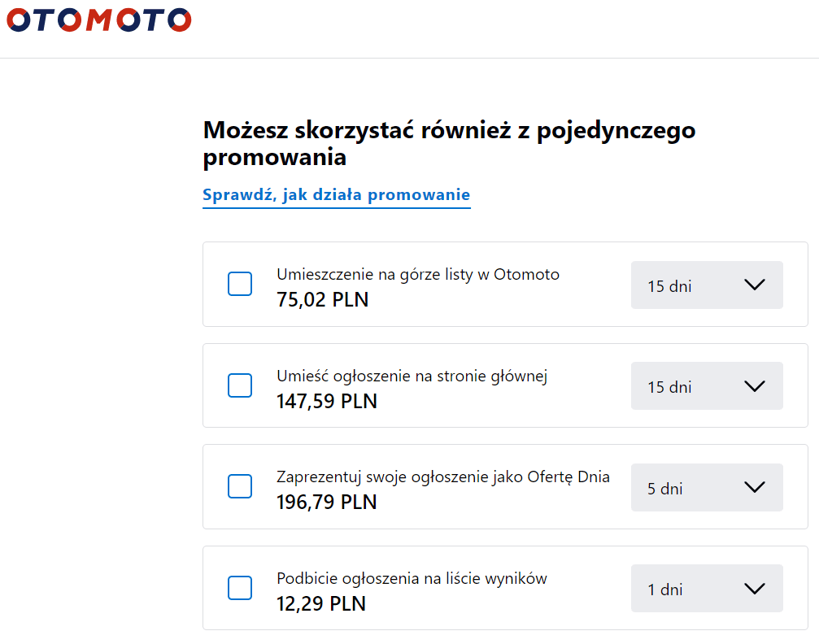Click the '75,02 PLN' price text
The image size is (819, 644).
pyautogui.click(x=322, y=299)
